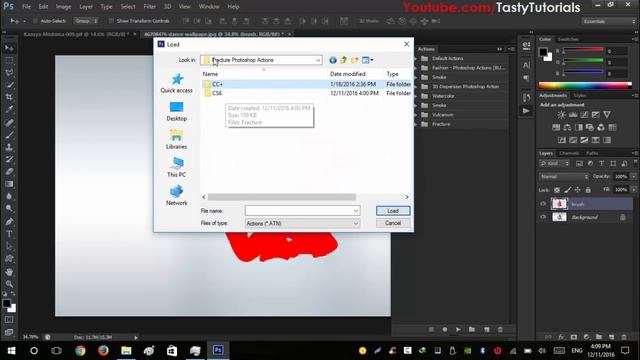
Task: Select the Zoom tool in toolbar
Action: [x=9, y=284]
